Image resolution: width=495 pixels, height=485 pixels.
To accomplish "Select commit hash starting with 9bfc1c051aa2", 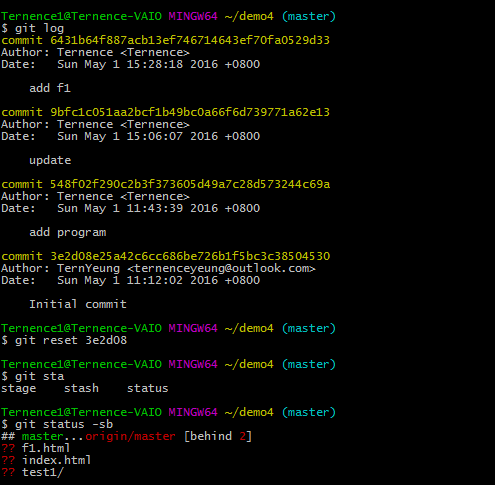I will coord(190,112).
